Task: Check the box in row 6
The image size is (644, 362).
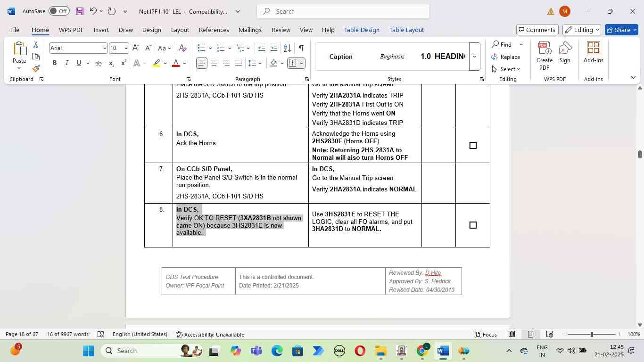Action: pos(473,146)
